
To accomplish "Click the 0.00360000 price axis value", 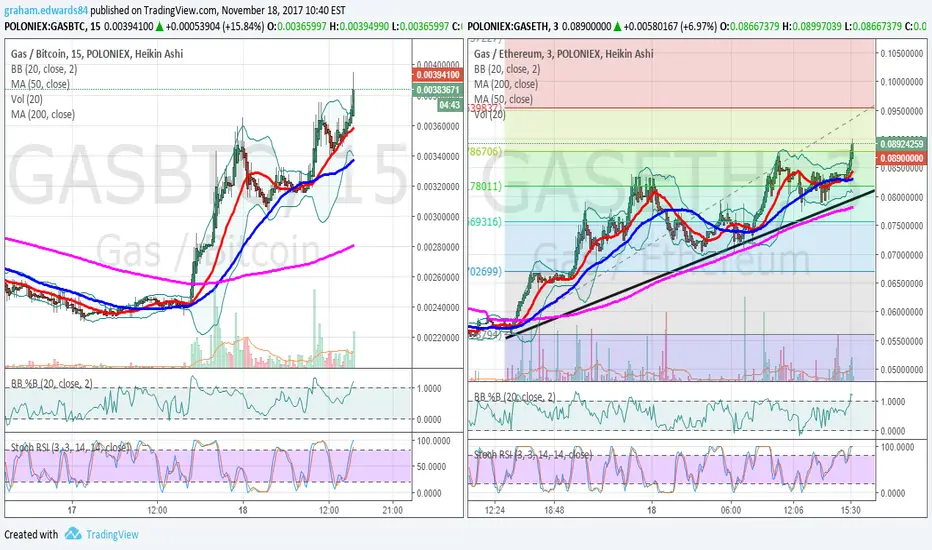I will click(438, 126).
